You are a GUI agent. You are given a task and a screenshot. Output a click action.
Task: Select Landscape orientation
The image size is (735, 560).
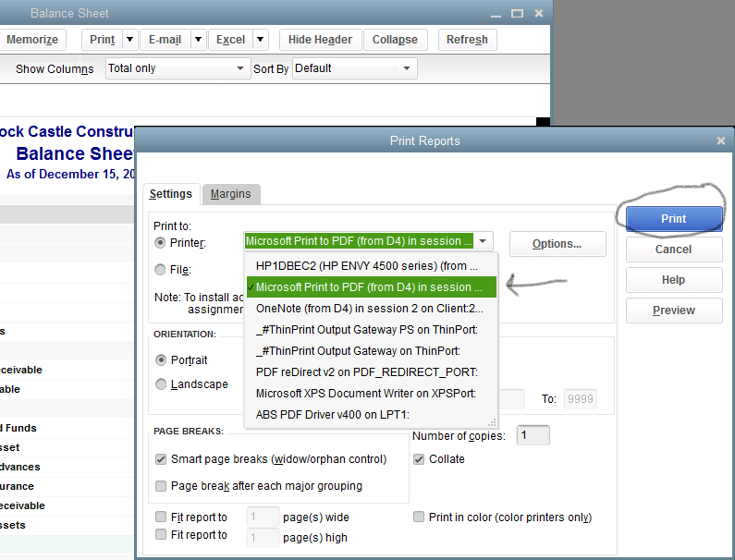[161, 384]
